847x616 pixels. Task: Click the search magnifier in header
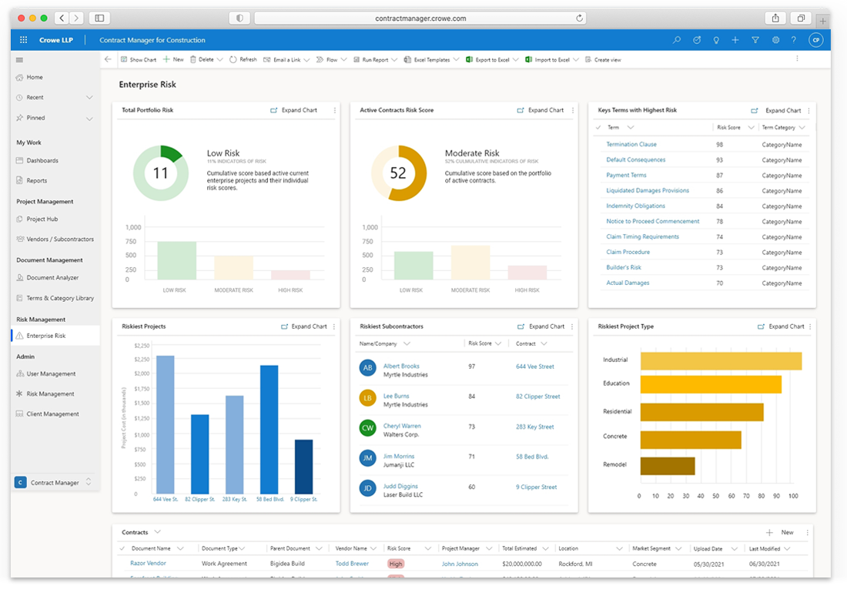[677, 40]
